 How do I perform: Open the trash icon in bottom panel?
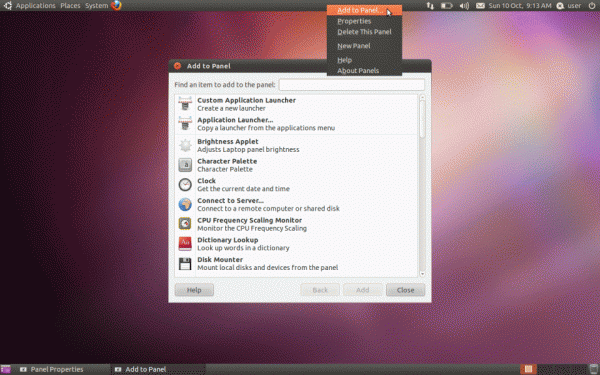pyautogui.click(x=594, y=369)
